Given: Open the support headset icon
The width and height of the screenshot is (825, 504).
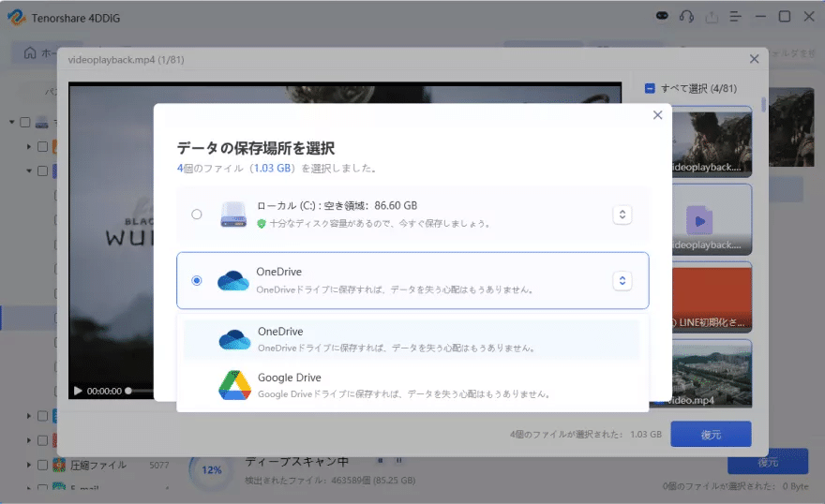Looking at the screenshot, I should point(686,16).
